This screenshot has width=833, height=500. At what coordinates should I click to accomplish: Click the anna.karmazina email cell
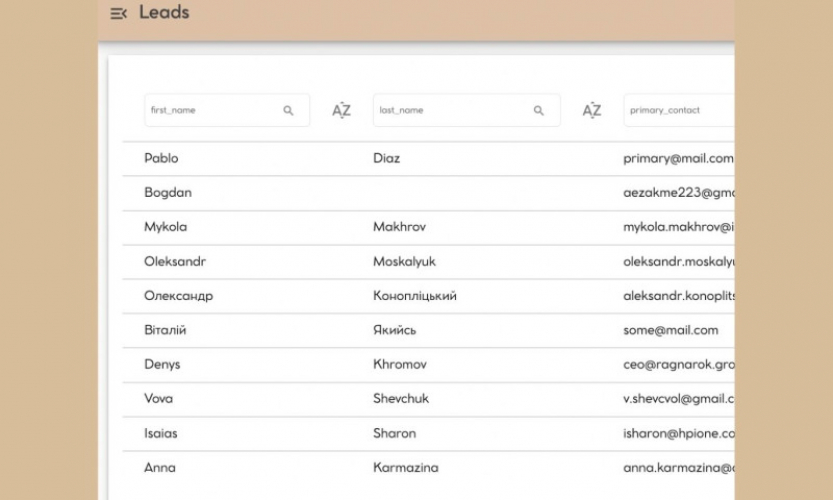coord(678,468)
